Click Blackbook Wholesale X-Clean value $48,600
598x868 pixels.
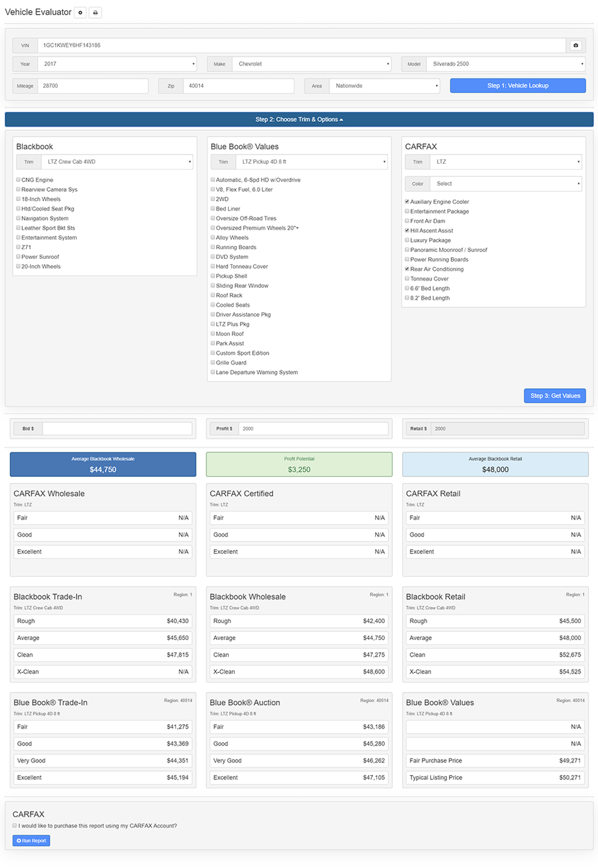[x=374, y=672]
